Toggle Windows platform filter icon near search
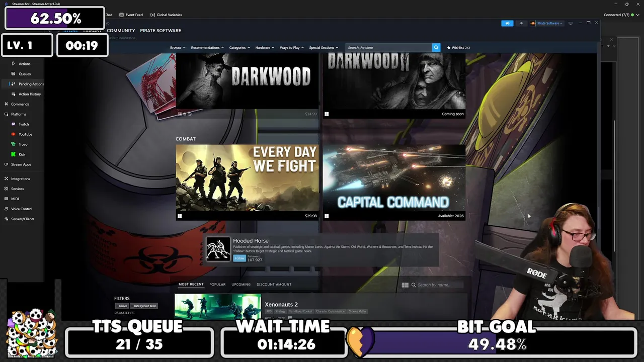 pos(405,285)
